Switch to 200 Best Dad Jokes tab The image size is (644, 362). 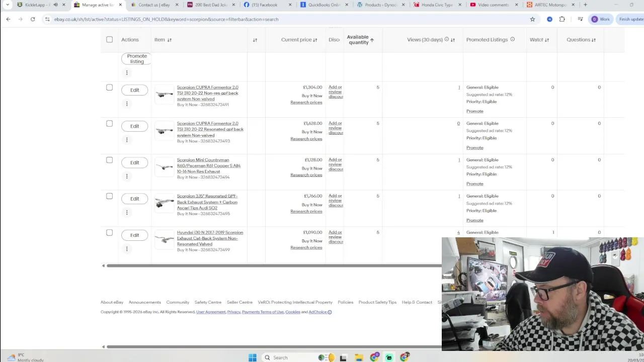pos(211,5)
